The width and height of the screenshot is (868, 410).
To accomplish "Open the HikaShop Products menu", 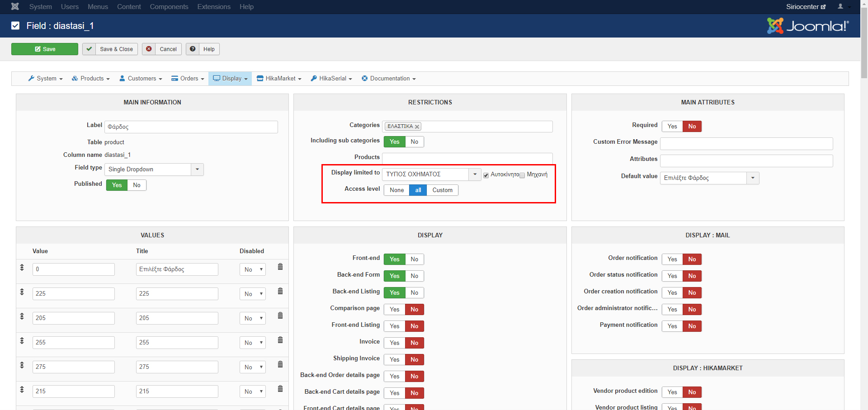I will point(91,79).
